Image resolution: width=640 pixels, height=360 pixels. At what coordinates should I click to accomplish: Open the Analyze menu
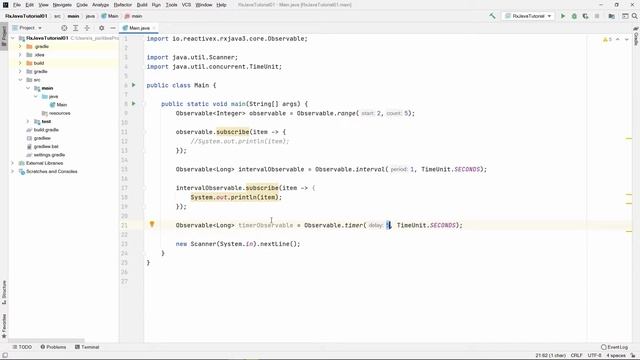click(x=100, y=5)
